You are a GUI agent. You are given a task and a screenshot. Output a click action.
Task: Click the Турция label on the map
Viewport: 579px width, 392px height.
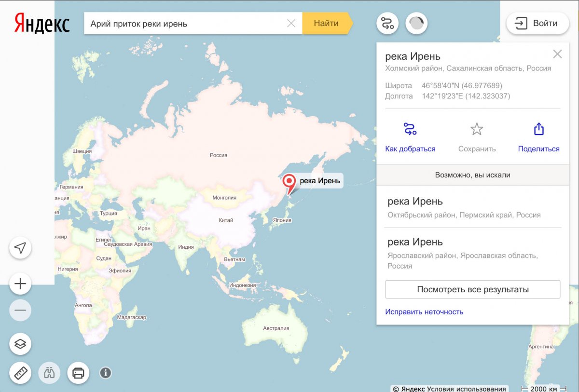tap(109, 214)
